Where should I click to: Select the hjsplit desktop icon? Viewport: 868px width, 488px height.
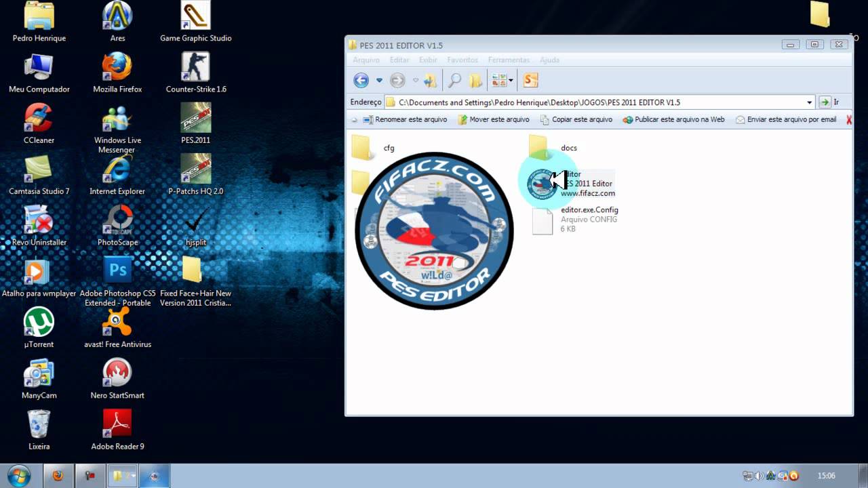pyautogui.click(x=195, y=220)
